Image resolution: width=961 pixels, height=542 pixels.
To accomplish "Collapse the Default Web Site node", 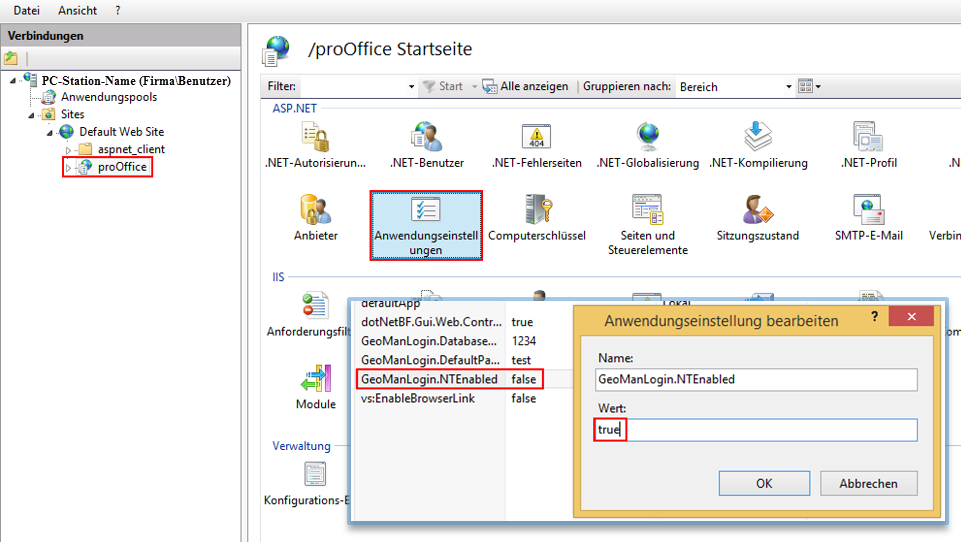I will tap(50, 132).
